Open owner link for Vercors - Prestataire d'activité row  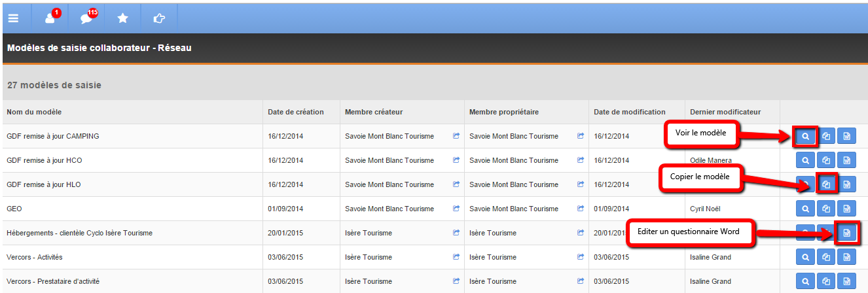tap(580, 281)
